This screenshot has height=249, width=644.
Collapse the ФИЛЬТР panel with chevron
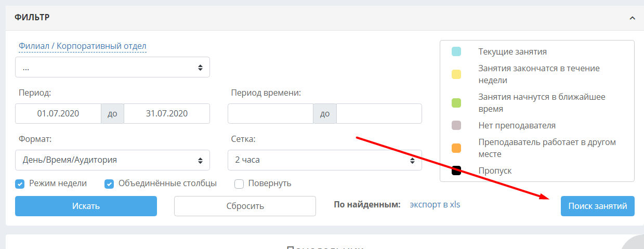point(632,18)
